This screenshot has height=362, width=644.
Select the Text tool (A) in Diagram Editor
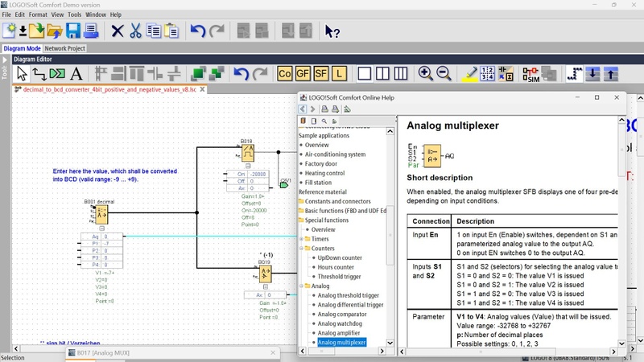tap(76, 74)
